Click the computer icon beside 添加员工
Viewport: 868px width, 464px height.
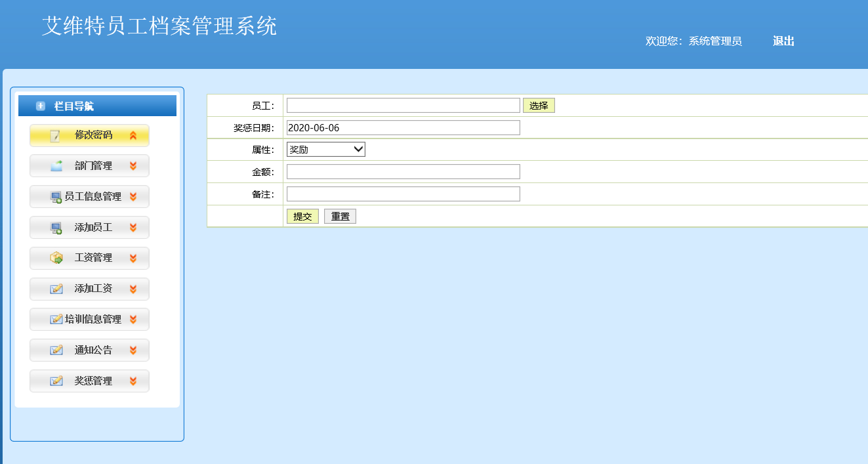coord(56,228)
